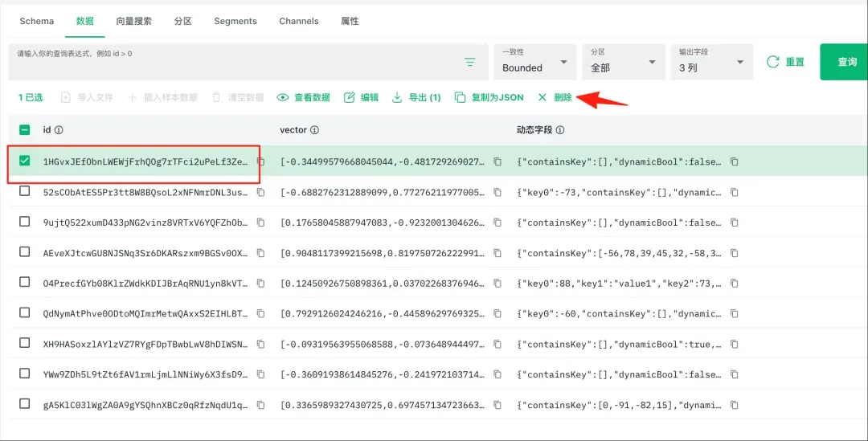Click the 查看数据 eye icon
868x441 pixels.
[283, 97]
